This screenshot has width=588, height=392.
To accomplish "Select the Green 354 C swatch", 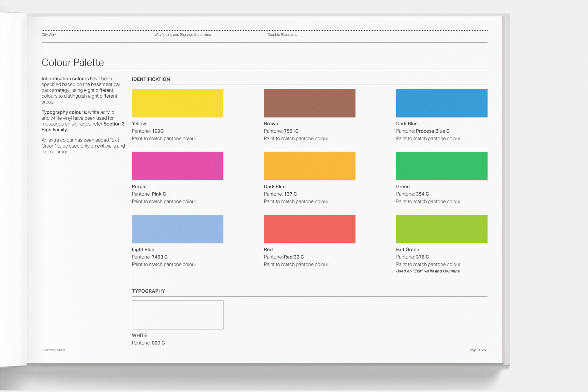I will tap(441, 166).
